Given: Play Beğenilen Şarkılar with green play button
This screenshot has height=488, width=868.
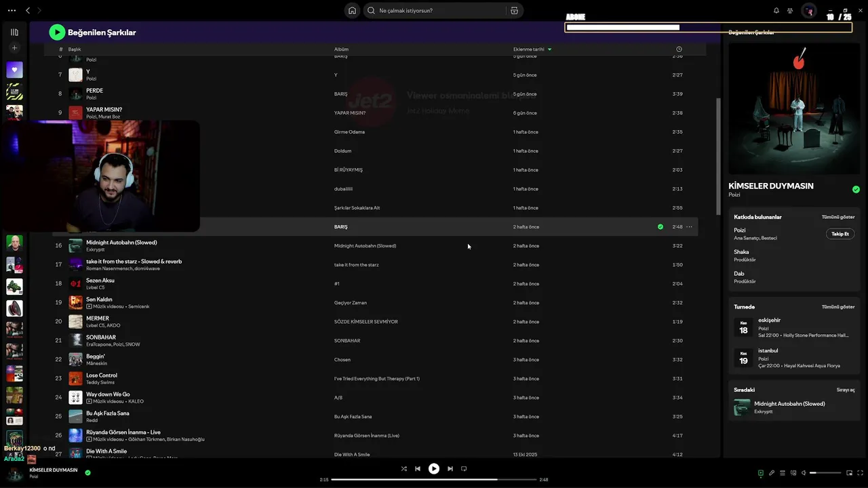Looking at the screenshot, I should (57, 32).
